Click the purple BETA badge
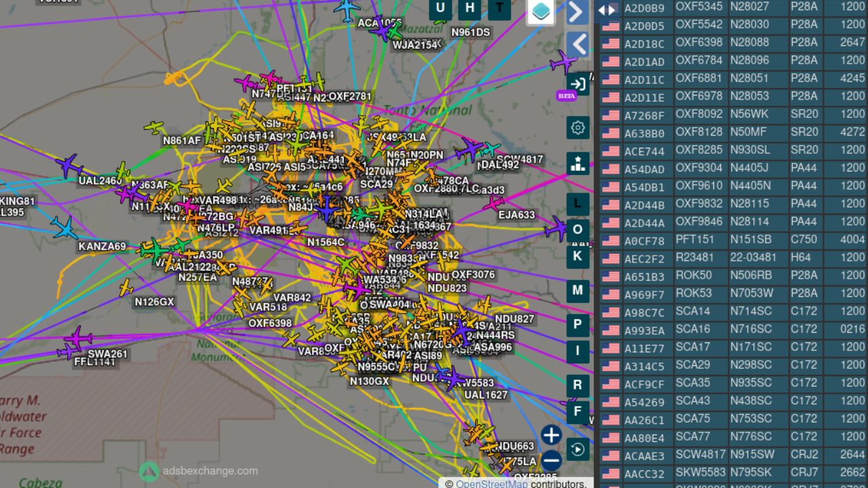This screenshot has height=488, width=868. coord(566,96)
